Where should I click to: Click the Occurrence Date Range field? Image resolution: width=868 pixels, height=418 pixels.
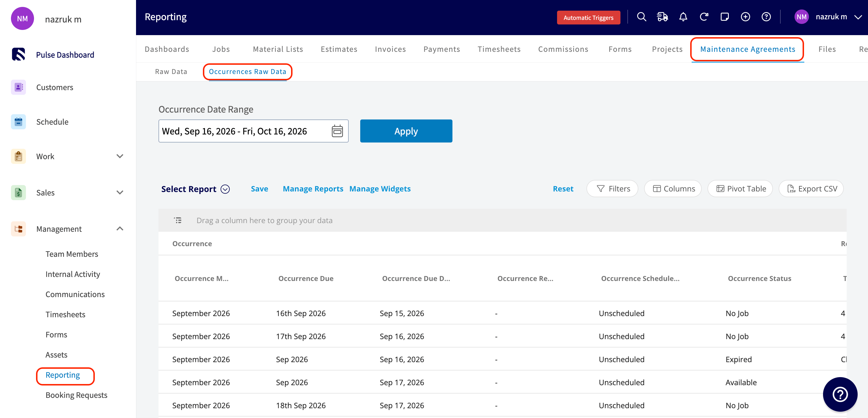click(253, 131)
